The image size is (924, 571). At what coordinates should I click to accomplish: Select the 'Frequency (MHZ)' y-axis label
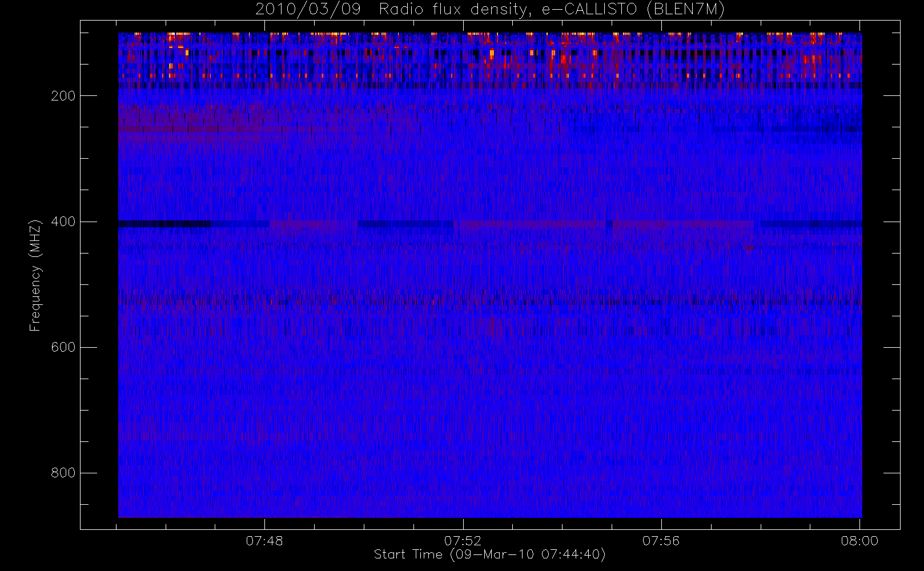click(35, 275)
